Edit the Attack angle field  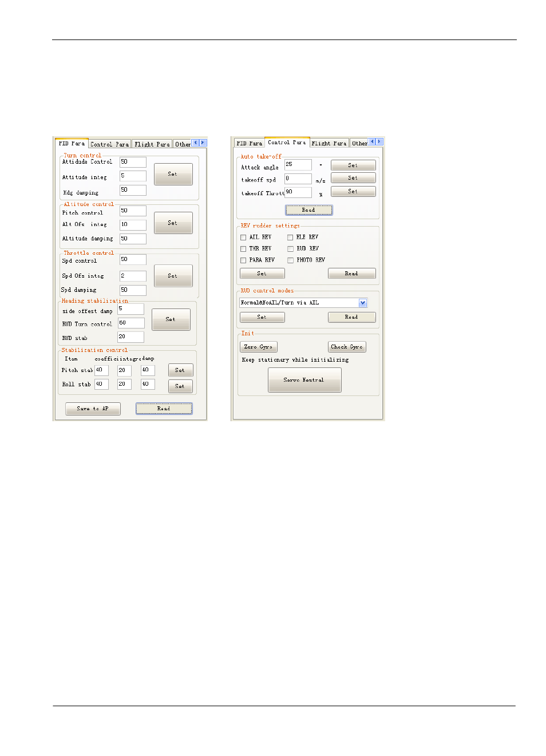pos(298,165)
